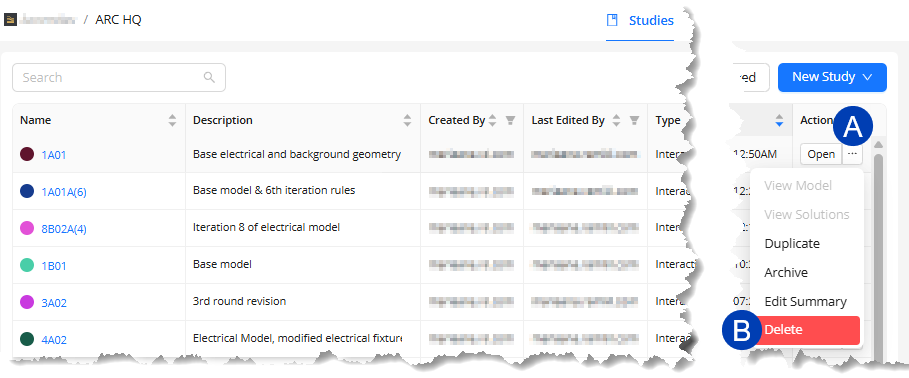
Task: Open the 1A01 study with Open button
Action: pos(821,154)
